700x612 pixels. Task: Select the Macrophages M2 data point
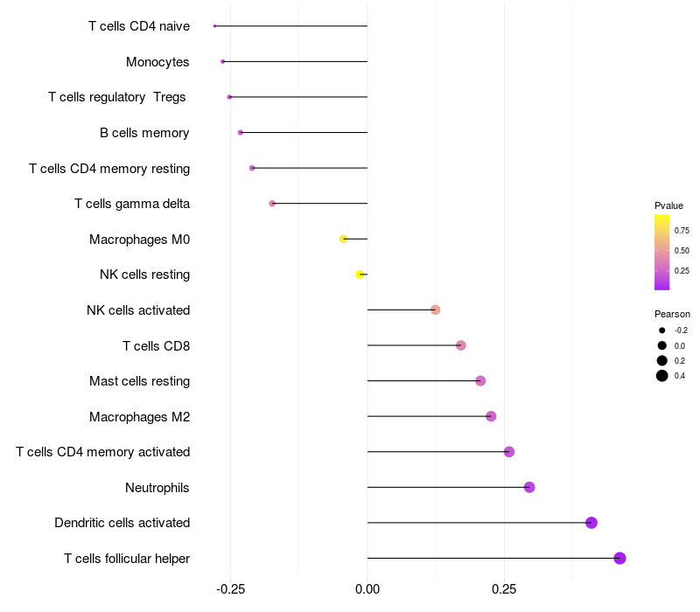[x=491, y=416]
